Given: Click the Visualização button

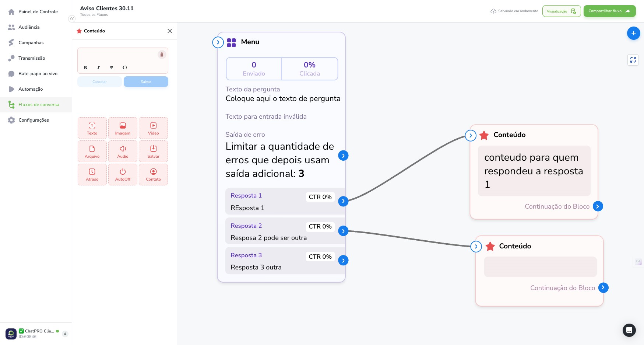Looking at the screenshot, I should click(x=561, y=11).
